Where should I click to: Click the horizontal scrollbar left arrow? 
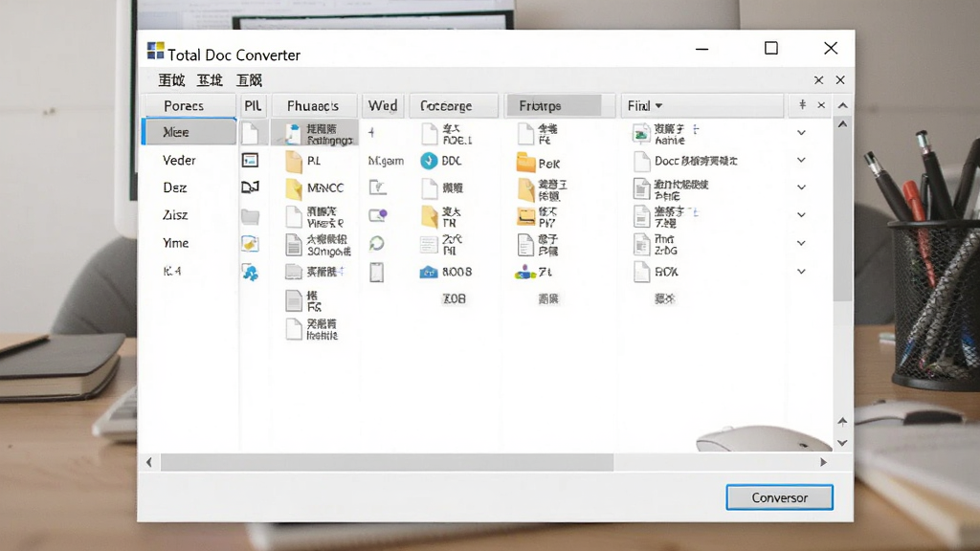148,462
